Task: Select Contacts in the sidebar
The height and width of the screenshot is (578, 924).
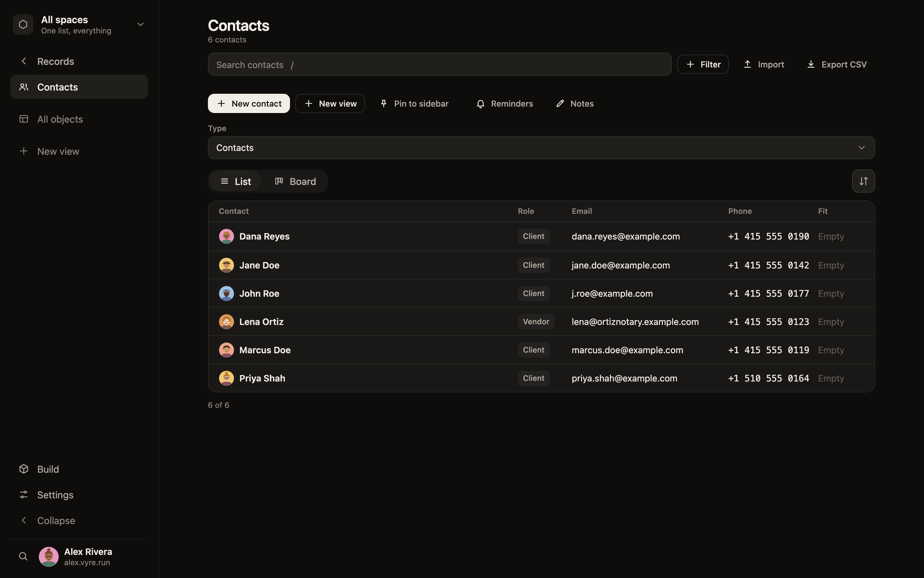Action: click(x=79, y=87)
